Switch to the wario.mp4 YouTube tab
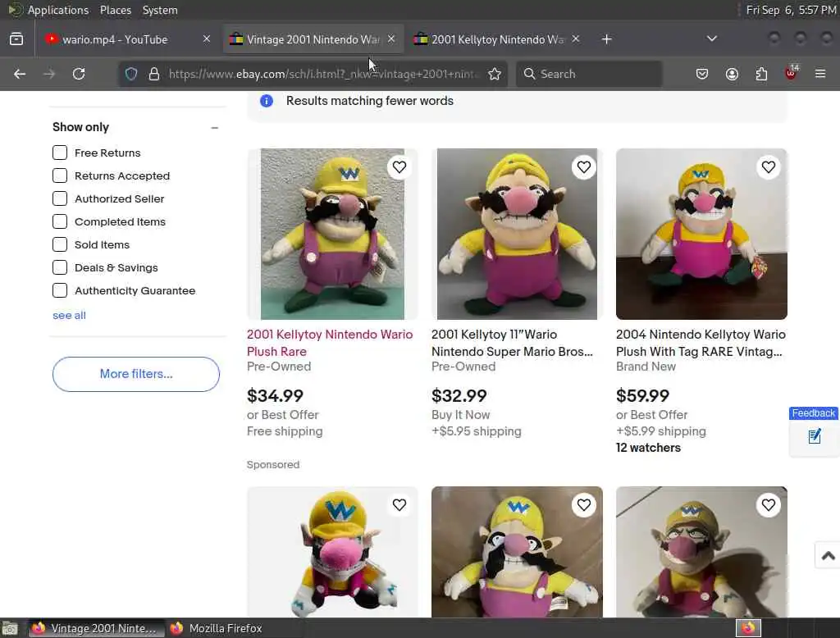The width and height of the screenshot is (840, 638). tap(127, 39)
